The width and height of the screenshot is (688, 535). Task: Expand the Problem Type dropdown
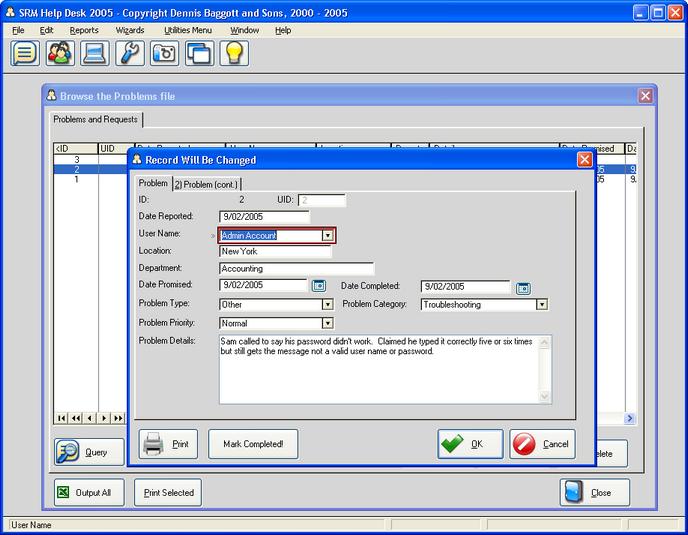(327, 305)
